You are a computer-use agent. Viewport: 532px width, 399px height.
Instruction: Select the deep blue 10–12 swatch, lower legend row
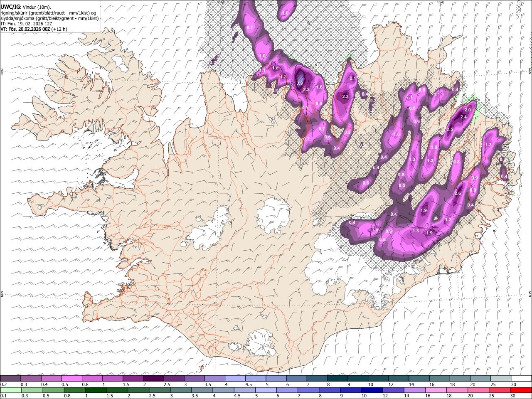click(x=372, y=390)
